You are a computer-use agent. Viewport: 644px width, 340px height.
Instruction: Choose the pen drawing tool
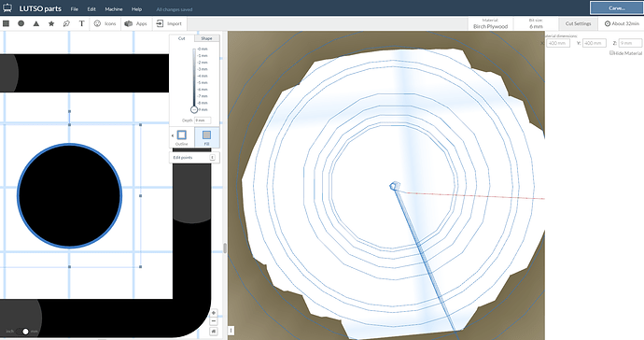pos(66,23)
